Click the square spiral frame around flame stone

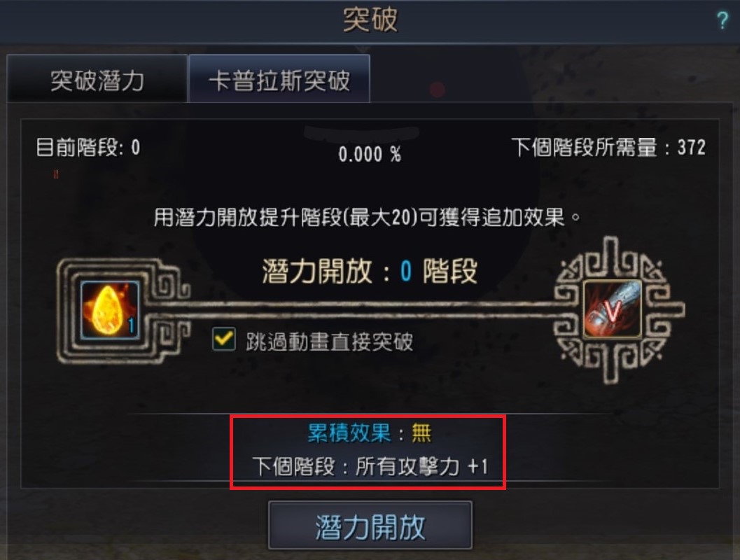tap(123, 310)
